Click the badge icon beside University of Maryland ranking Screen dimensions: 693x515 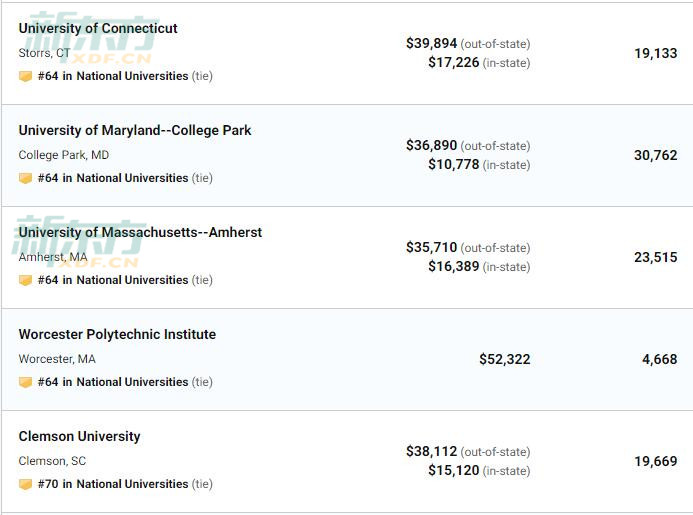(25, 178)
